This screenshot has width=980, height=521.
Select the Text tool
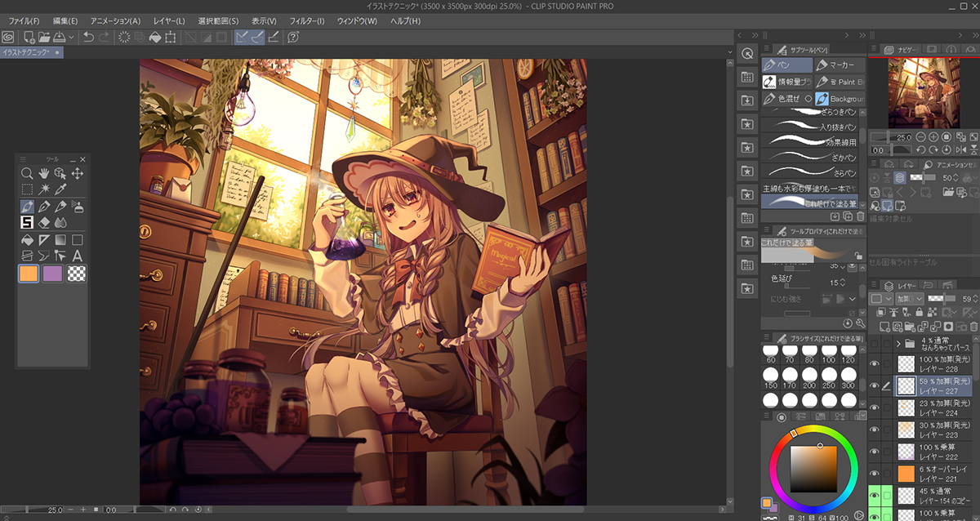(x=78, y=256)
